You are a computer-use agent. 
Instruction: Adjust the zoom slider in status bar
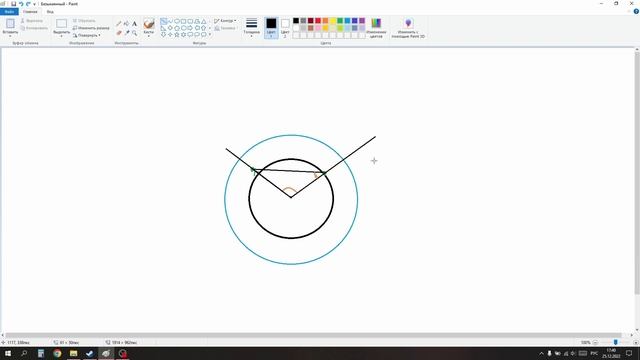[615, 342]
